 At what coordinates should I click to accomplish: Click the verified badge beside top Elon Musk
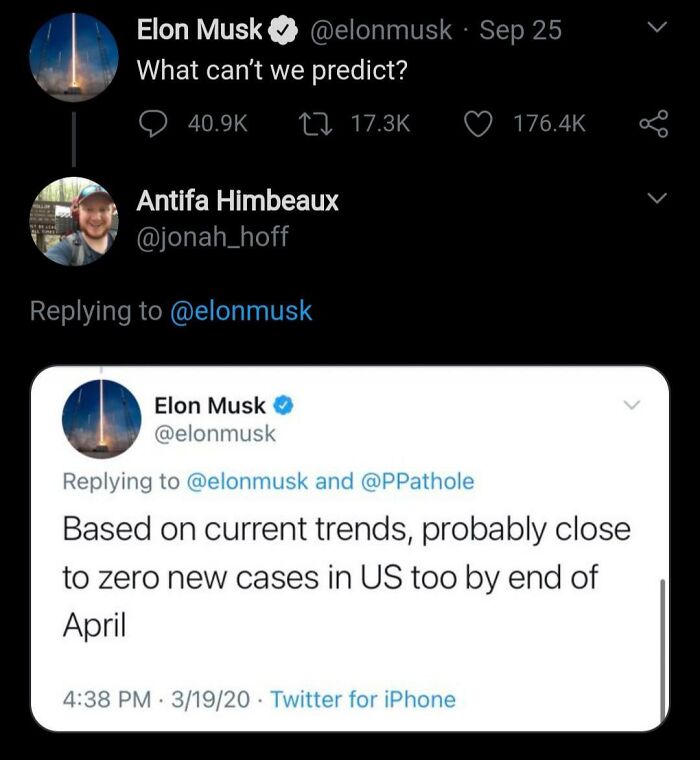[283, 31]
